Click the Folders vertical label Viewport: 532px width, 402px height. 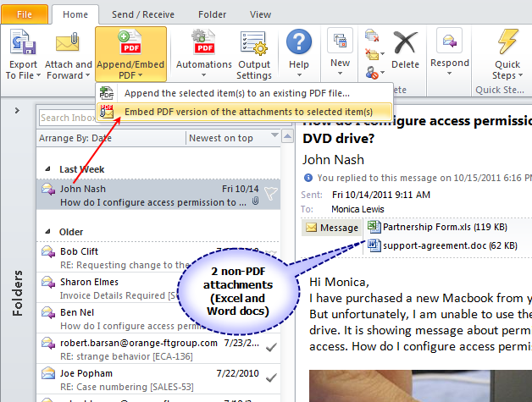click(x=17, y=293)
